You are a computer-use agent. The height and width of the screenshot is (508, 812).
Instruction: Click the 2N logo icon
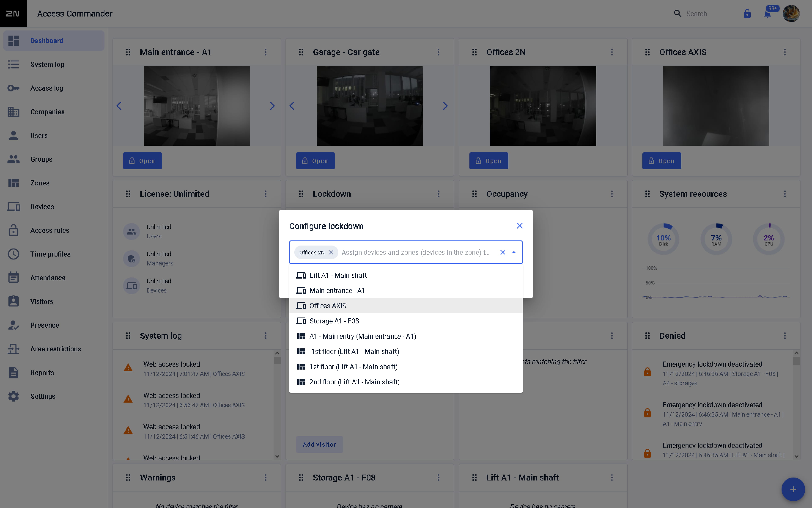pyautogui.click(x=13, y=13)
